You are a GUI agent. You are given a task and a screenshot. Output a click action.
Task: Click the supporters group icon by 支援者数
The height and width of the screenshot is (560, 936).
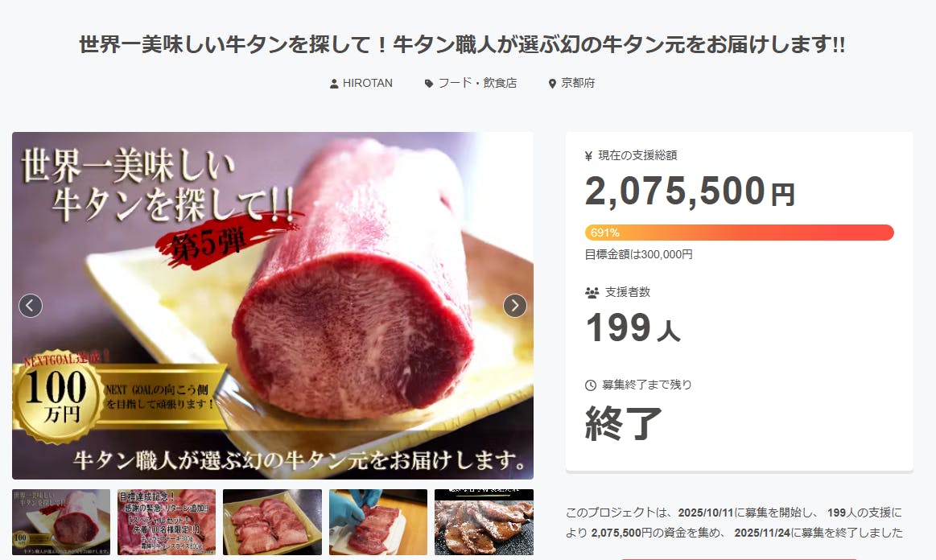[x=592, y=293]
